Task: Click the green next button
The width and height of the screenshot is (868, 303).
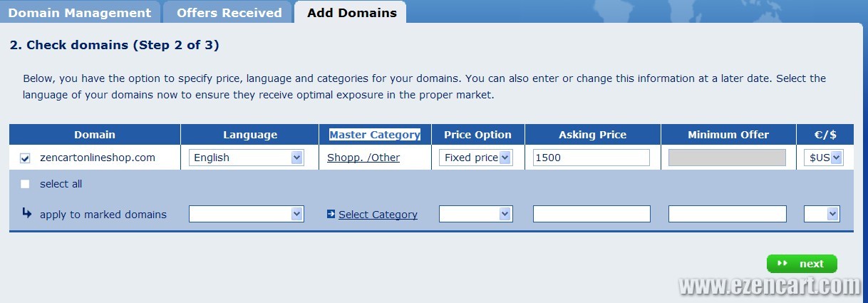Action: tap(802, 264)
